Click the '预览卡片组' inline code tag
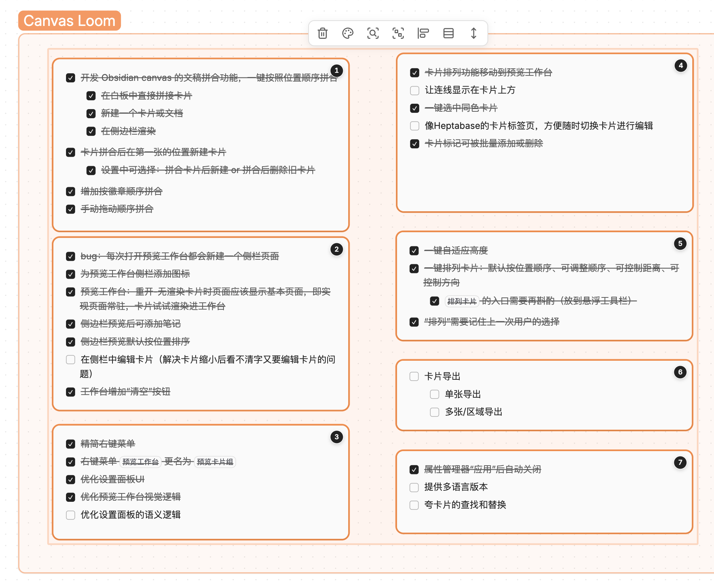This screenshot has height=588, width=714. pyautogui.click(x=215, y=462)
